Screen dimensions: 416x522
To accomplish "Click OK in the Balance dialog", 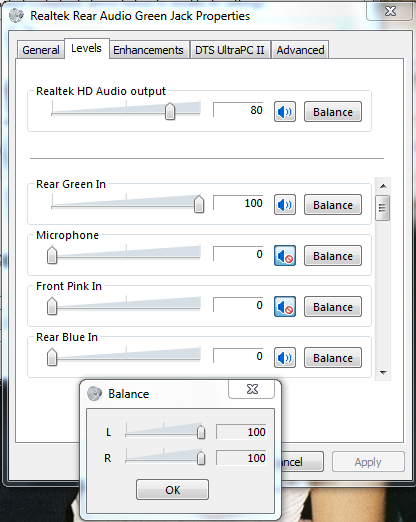I will coord(172,490).
